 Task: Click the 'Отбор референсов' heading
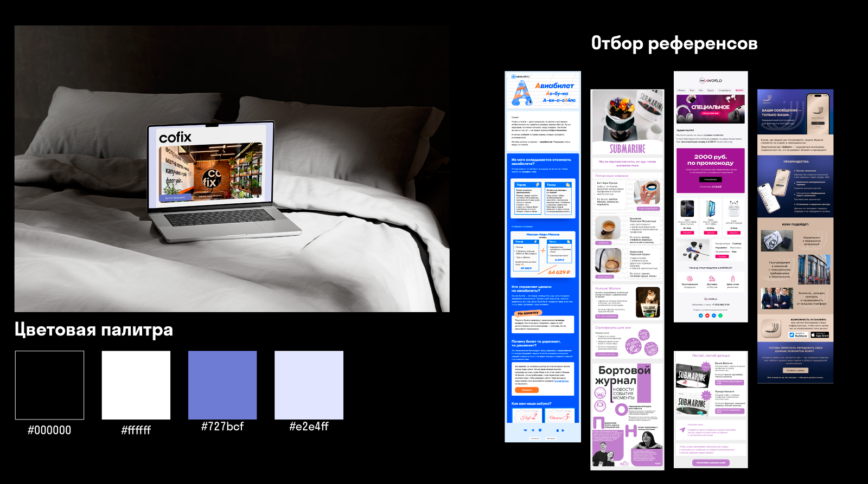[674, 43]
